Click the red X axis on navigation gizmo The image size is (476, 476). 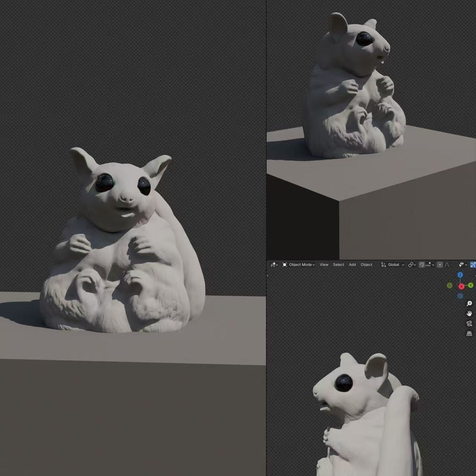pyautogui.click(x=461, y=286)
